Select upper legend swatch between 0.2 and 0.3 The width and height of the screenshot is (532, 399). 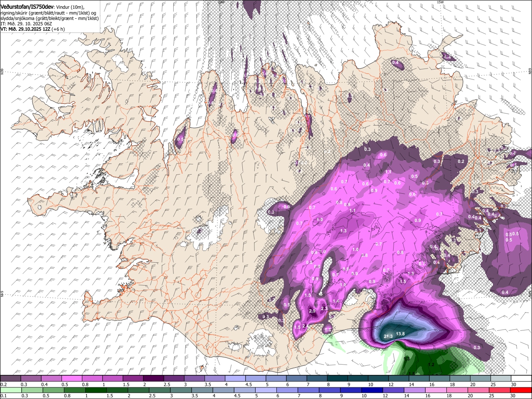click(10, 378)
